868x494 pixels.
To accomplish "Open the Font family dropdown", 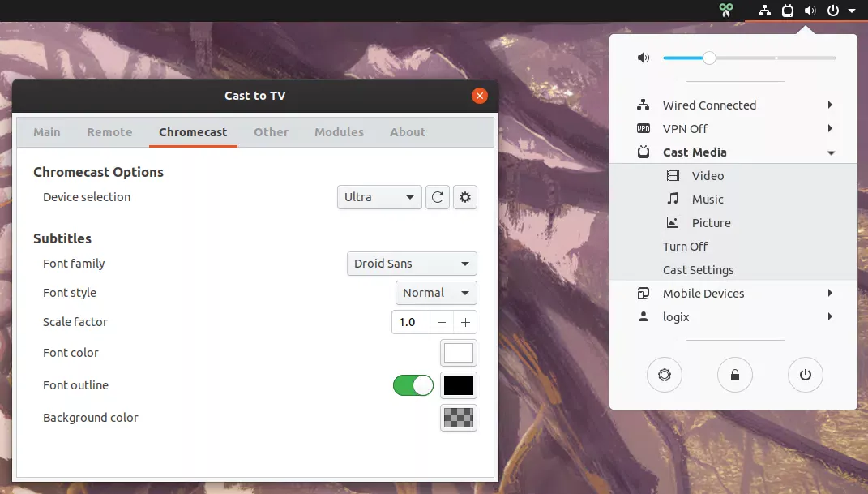I will (412, 264).
